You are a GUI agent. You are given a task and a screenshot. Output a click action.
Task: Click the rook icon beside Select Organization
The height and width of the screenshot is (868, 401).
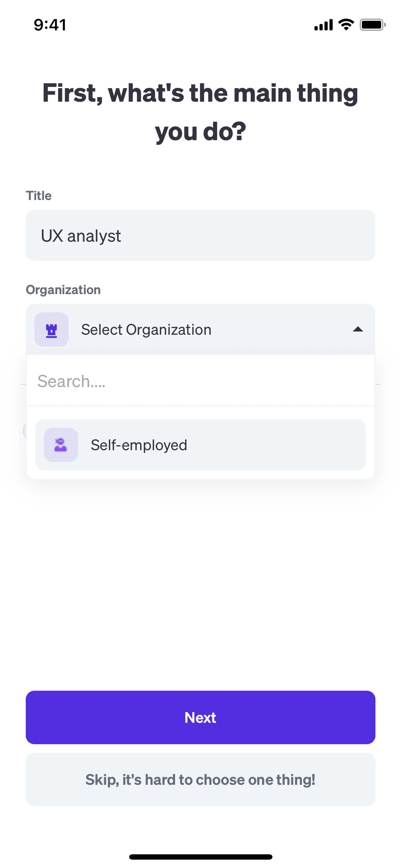coord(51,329)
